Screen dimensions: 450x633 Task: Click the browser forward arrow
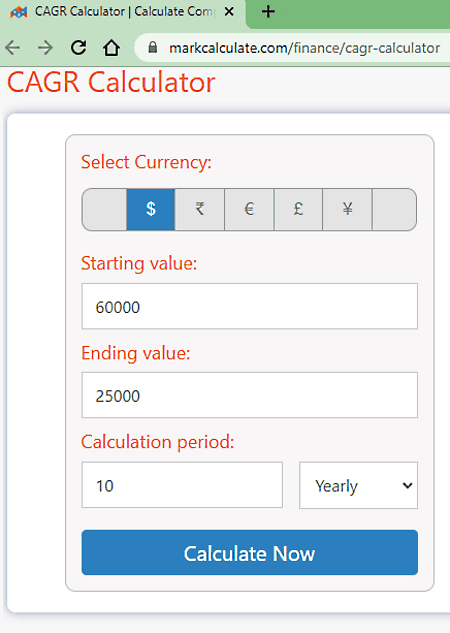coord(45,48)
